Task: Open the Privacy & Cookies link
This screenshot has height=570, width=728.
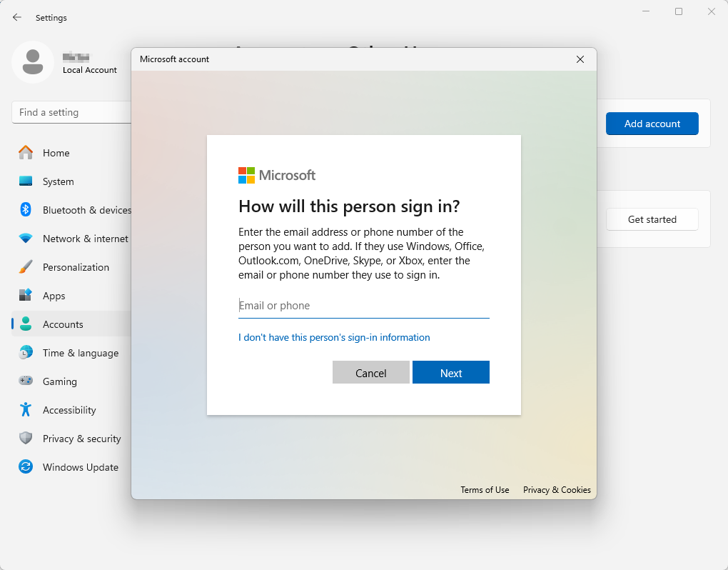Action: (557, 490)
